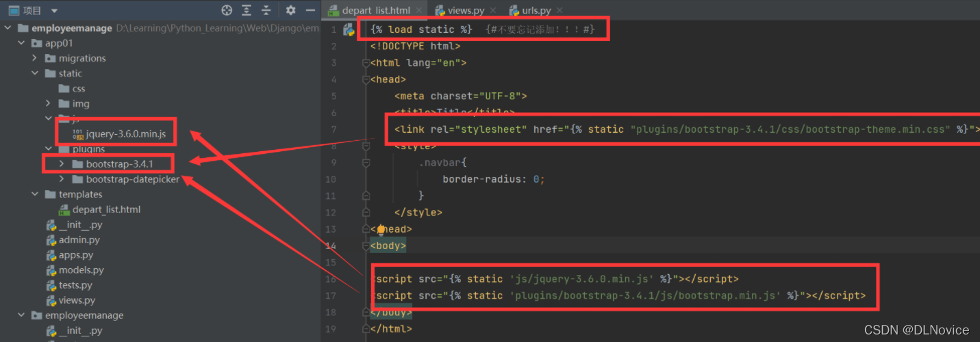Collapse the templates folder chevron
Viewport: 980px width, 342px height.
click(35, 194)
